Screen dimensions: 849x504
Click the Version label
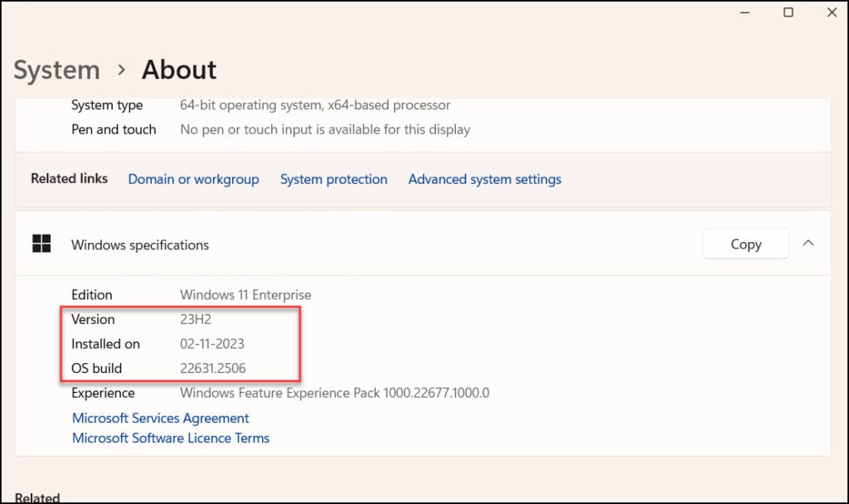tap(93, 319)
